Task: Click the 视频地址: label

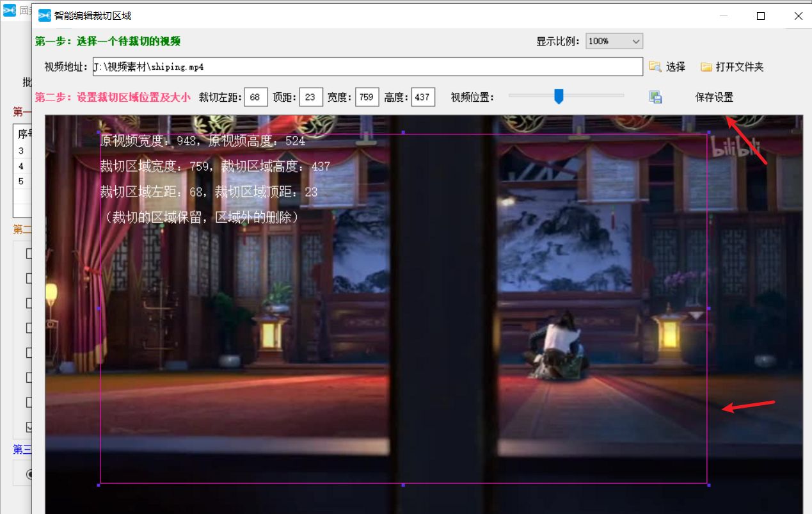Action: click(67, 67)
